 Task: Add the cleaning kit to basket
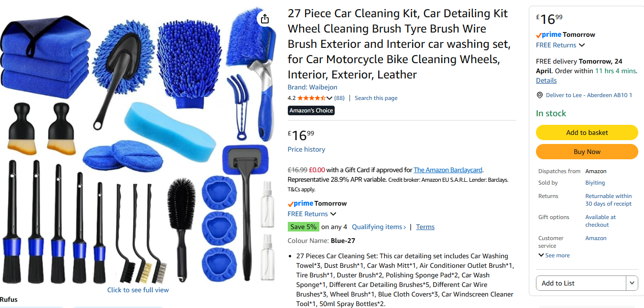click(x=587, y=132)
